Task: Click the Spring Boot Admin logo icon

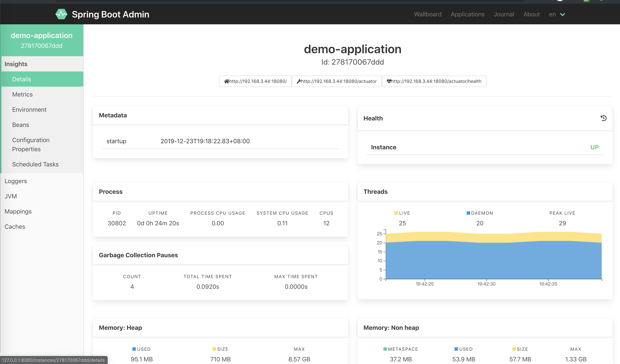Action: [x=62, y=14]
